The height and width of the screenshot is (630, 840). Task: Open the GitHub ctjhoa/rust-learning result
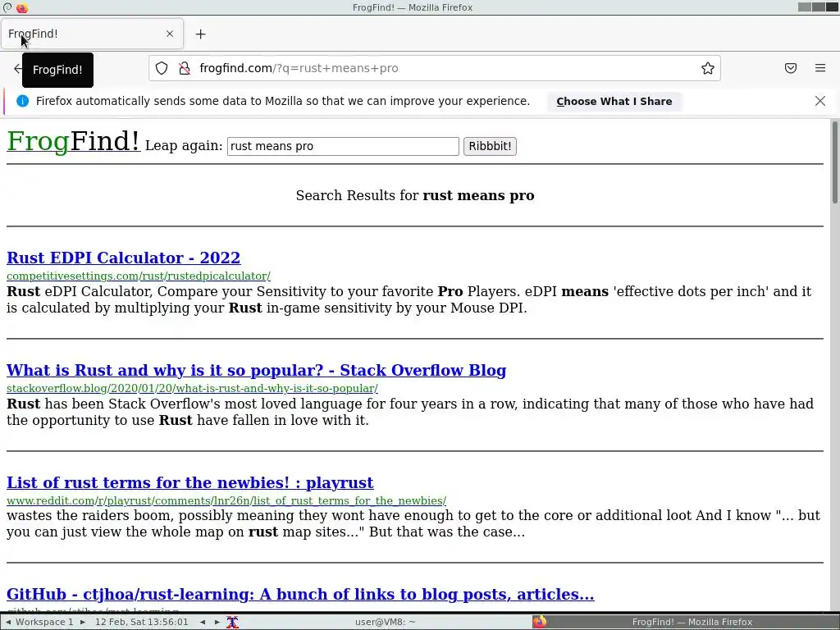300,594
